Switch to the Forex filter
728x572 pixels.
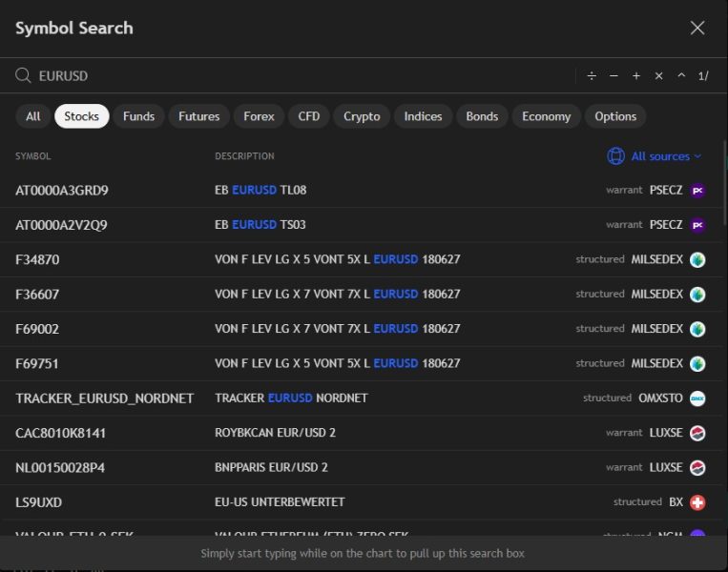260,116
